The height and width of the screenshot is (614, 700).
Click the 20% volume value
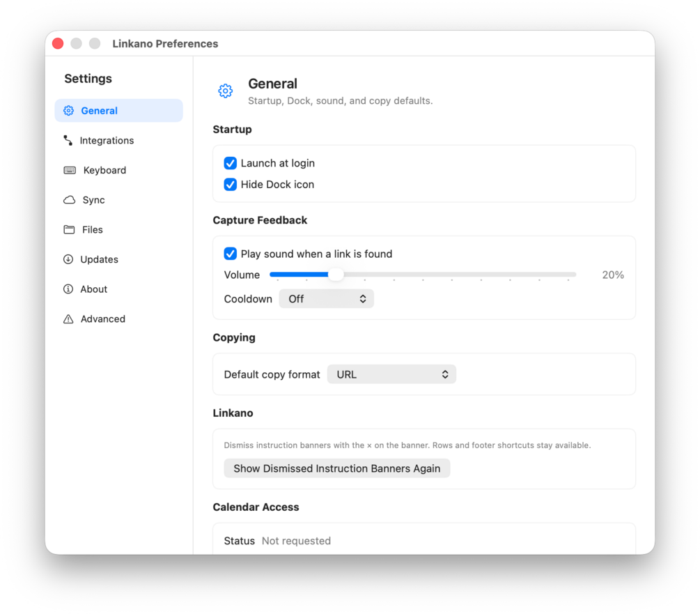(613, 275)
